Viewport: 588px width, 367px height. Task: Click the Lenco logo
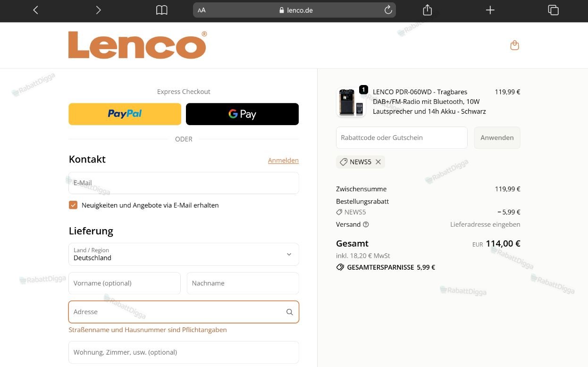[x=137, y=45]
